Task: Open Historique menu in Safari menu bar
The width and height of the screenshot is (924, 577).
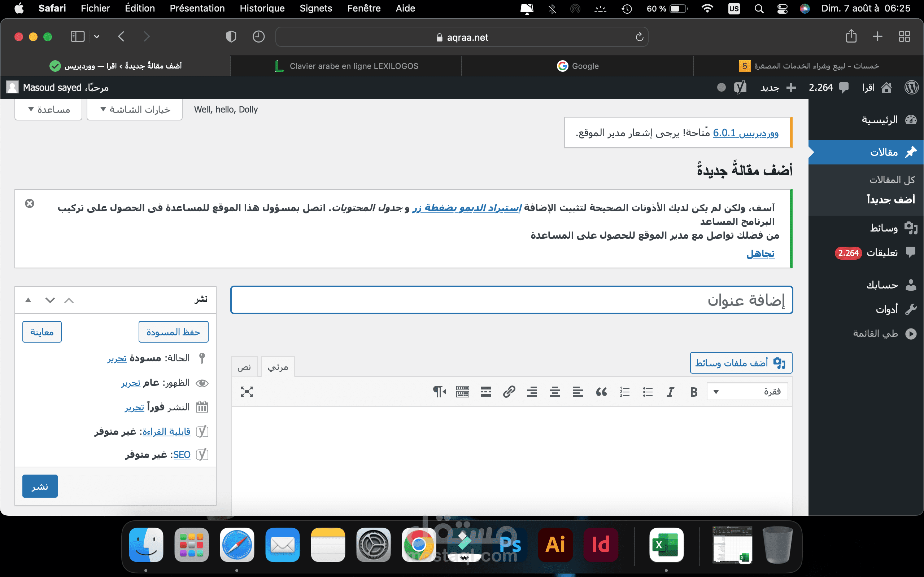Action: pyautogui.click(x=262, y=8)
